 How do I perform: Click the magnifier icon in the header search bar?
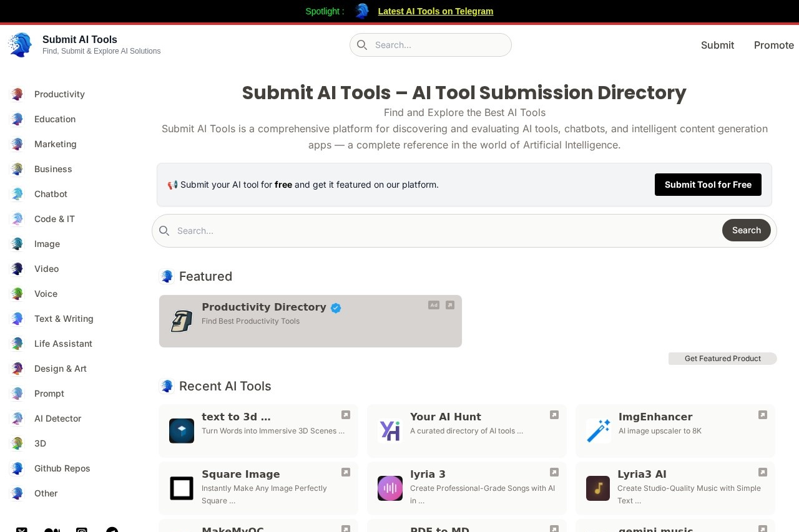point(362,45)
